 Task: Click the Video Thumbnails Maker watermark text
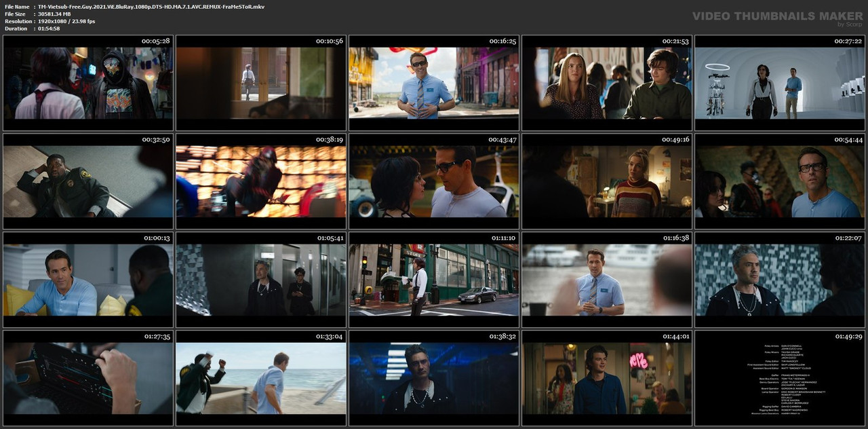[x=777, y=16]
